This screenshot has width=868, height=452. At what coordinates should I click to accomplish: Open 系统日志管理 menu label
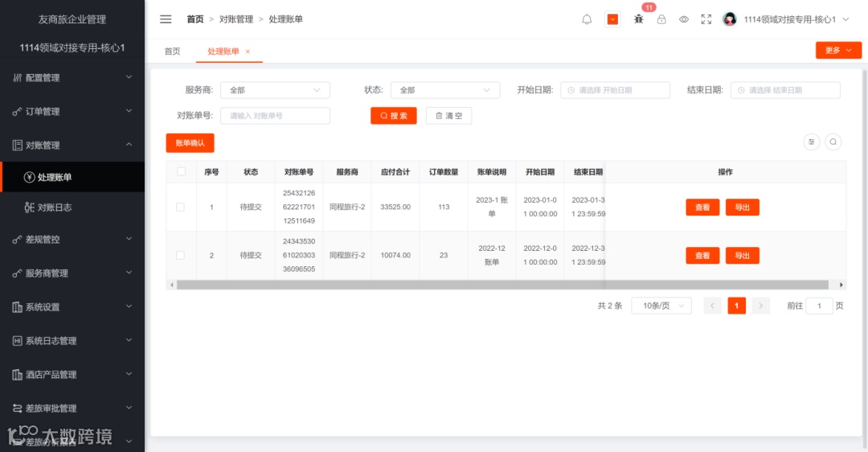pos(51,341)
